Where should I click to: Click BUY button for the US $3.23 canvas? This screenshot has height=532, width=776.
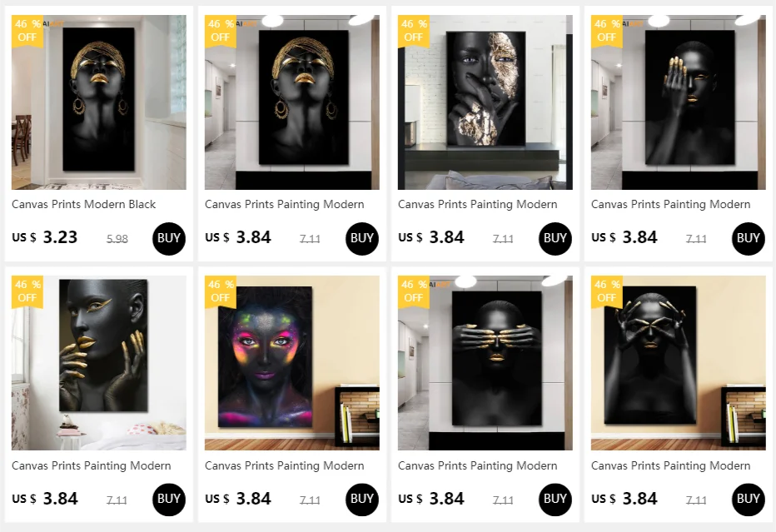169,239
